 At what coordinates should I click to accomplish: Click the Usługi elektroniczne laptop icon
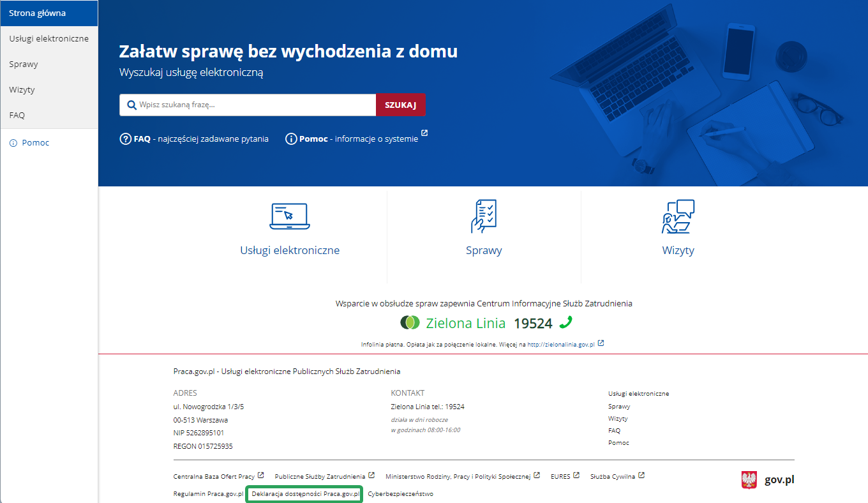290,216
